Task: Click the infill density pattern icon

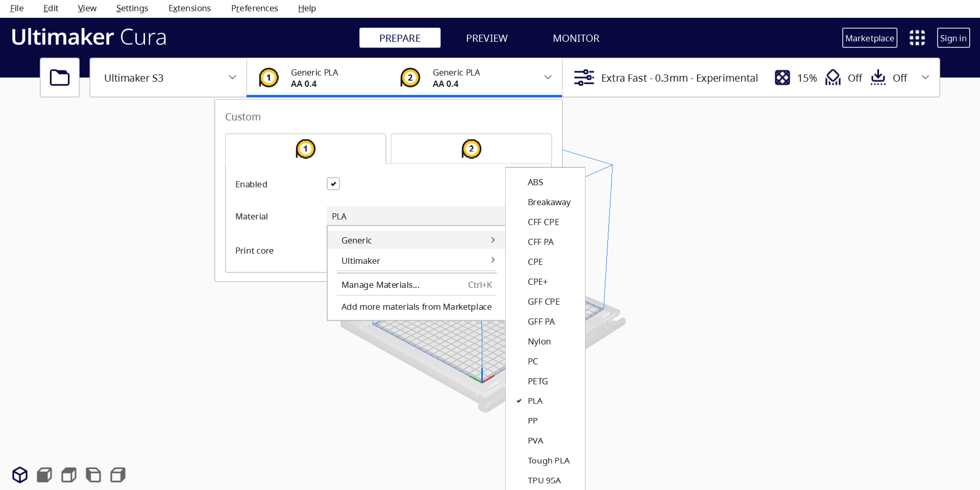Action: [782, 78]
